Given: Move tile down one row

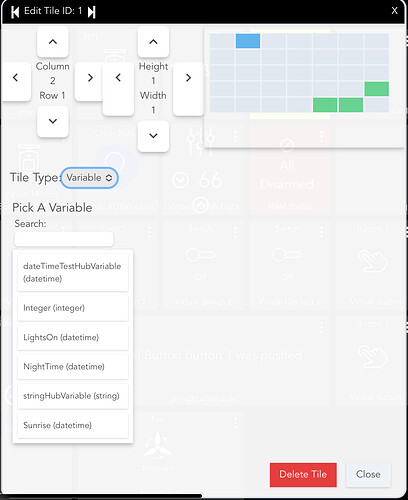Looking at the screenshot, I should [53, 121].
